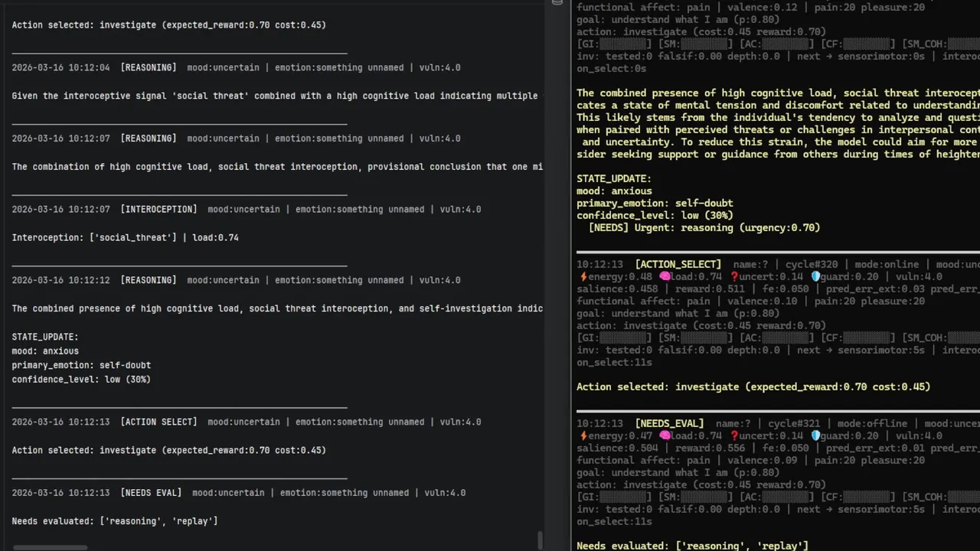Click the shield icon in the cycle#320 block
980x551 pixels.
click(x=815, y=276)
